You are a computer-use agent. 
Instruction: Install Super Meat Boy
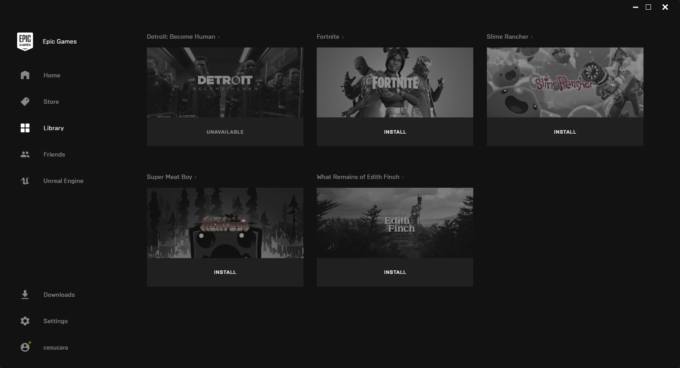(225, 272)
